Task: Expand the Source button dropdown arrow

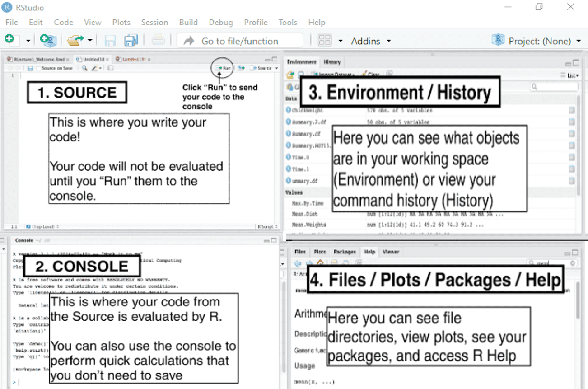Action: pos(276,68)
